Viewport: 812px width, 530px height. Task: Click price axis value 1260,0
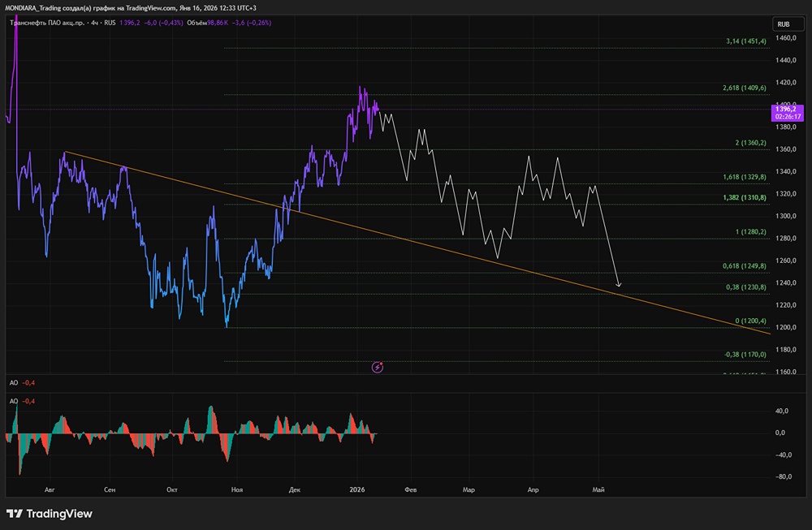pos(785,261)
